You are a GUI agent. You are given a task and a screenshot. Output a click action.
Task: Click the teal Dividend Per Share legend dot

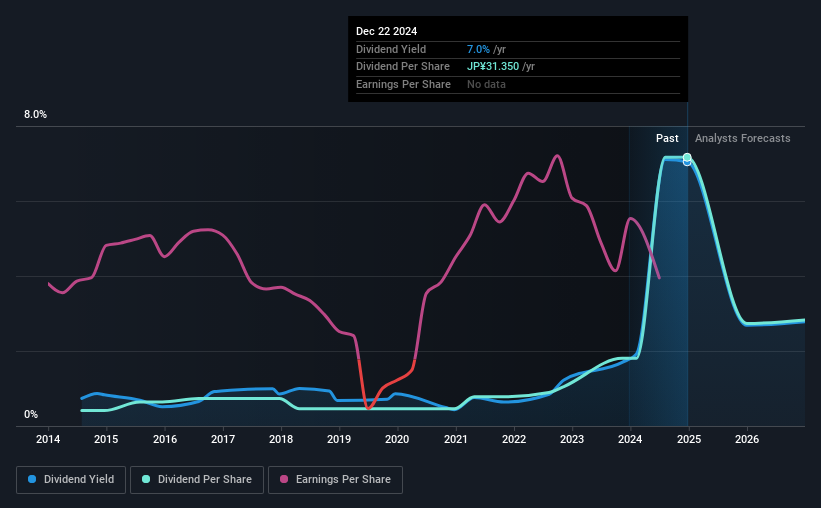click(x=146, y=479)
